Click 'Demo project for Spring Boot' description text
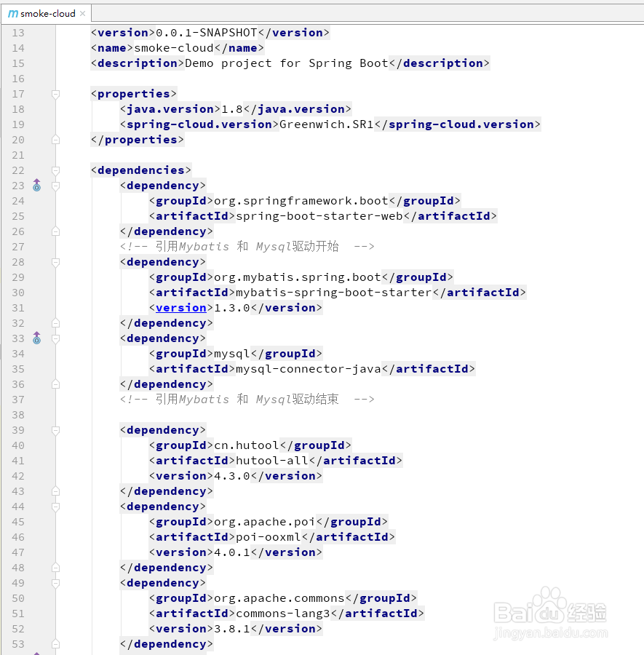The width and height of the screenshot is (644, 655). pyautogui.click(x=287, y=63)
